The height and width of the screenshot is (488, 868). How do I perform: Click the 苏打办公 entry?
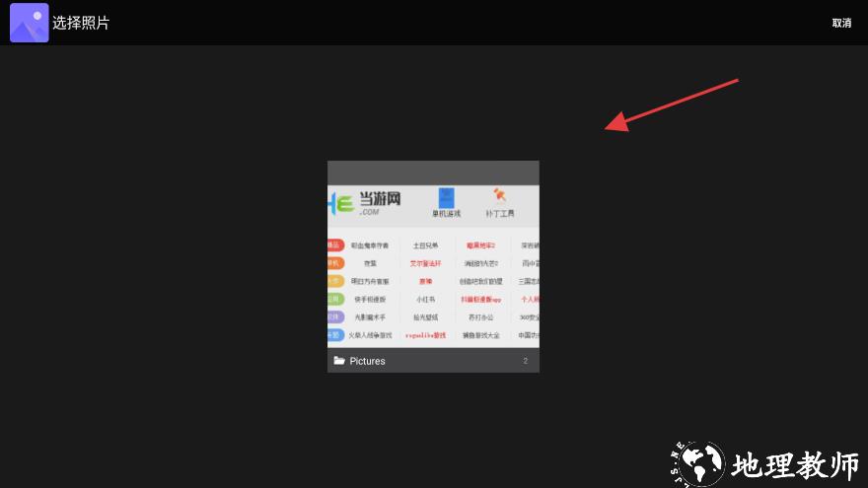[x=480, y=317]
